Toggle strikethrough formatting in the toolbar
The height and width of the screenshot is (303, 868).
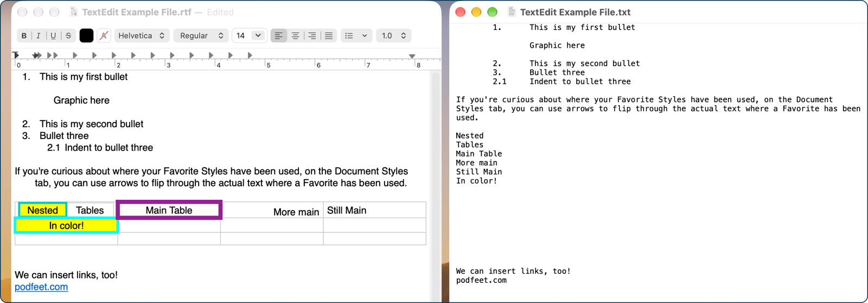point(68,36)
